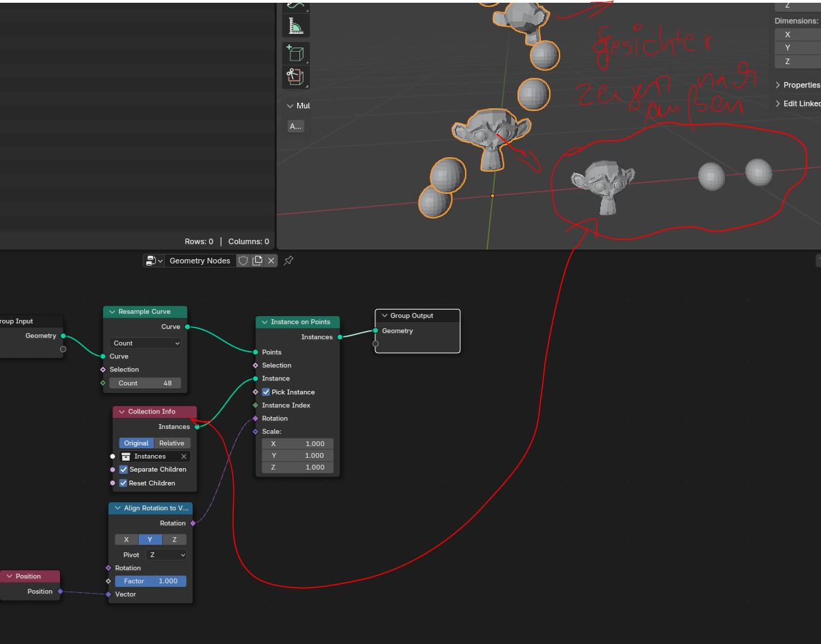Open the Pivot axis dropdown
Viewport: 821px width, 644px height.
[x=167, y=555]
